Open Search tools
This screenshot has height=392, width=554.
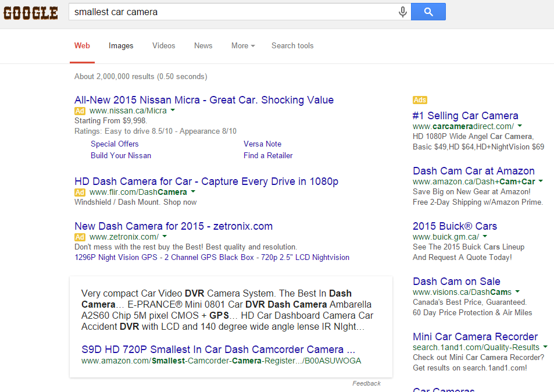[292, 46]
